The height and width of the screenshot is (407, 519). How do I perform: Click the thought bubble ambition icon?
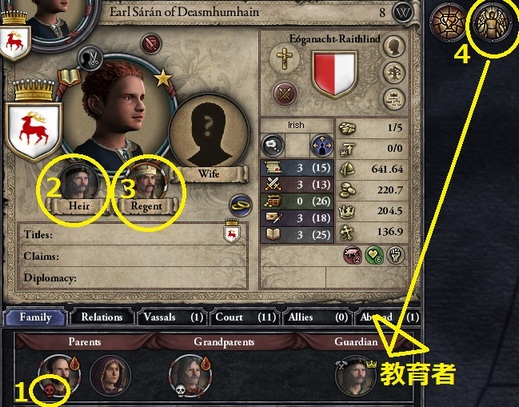coord(273,145)
